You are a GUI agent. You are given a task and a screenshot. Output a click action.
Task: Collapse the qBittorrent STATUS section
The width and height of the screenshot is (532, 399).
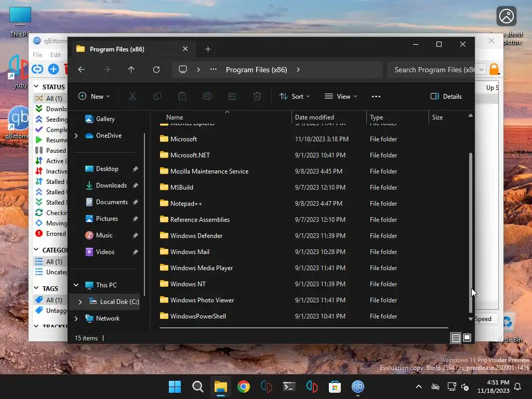[x=36, y=87]
